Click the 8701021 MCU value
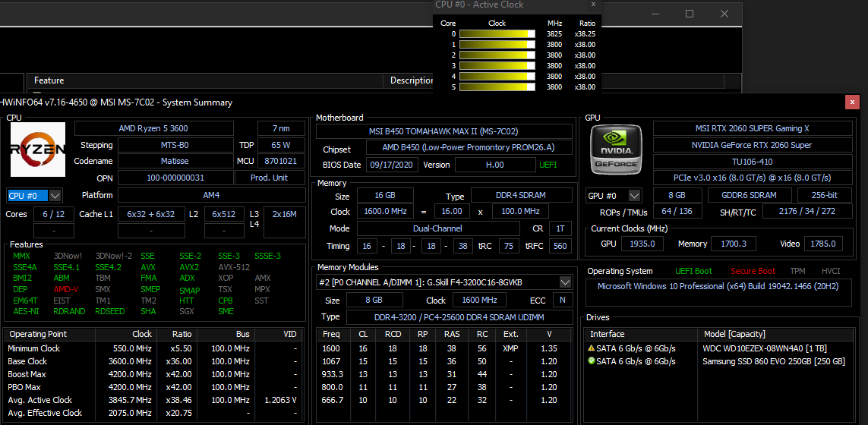This screenshot has height=425, width=868. 281,161
